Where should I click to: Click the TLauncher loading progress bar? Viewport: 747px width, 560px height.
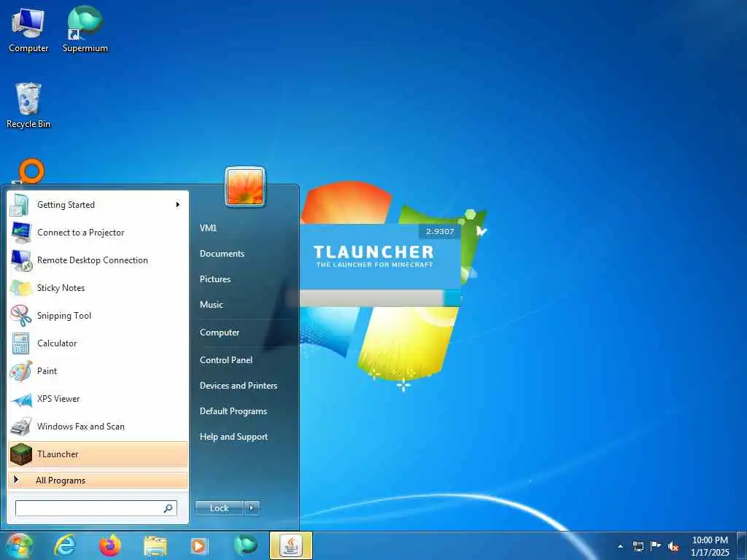380,298
